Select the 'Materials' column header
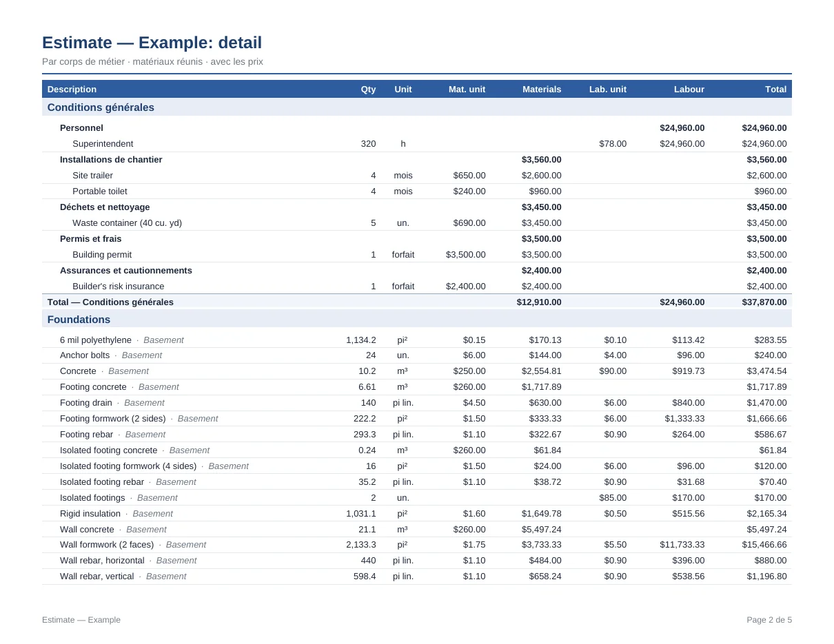Viewport: 834px width, 644px height. pos(542,89)
